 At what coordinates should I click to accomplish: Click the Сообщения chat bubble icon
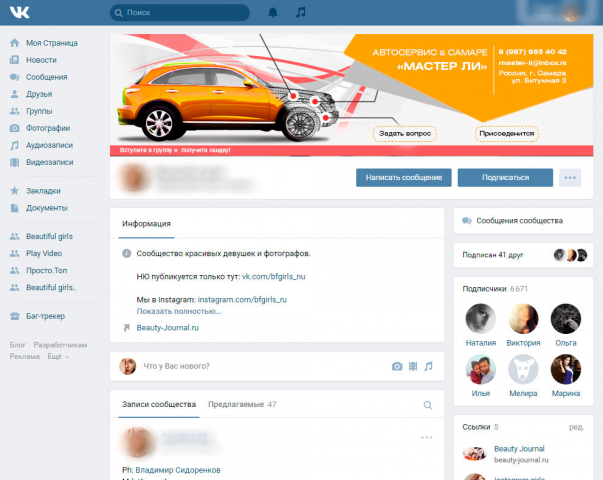15,77
